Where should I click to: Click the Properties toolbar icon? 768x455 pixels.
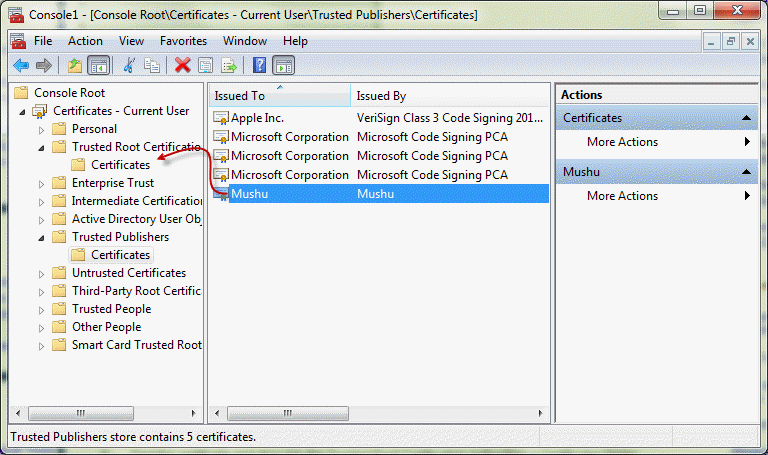(205, 65)
